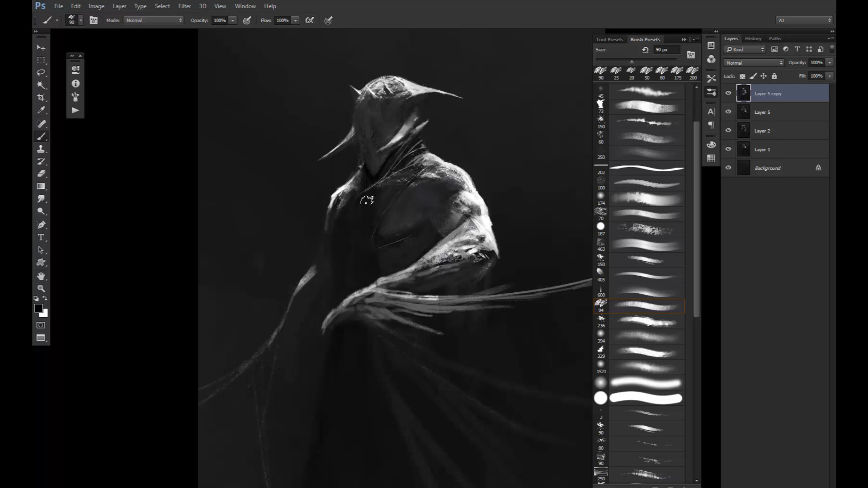The width and height of the screenshot is (868, 488).
Task: Hide the Background layer
Action: [728, 168]
